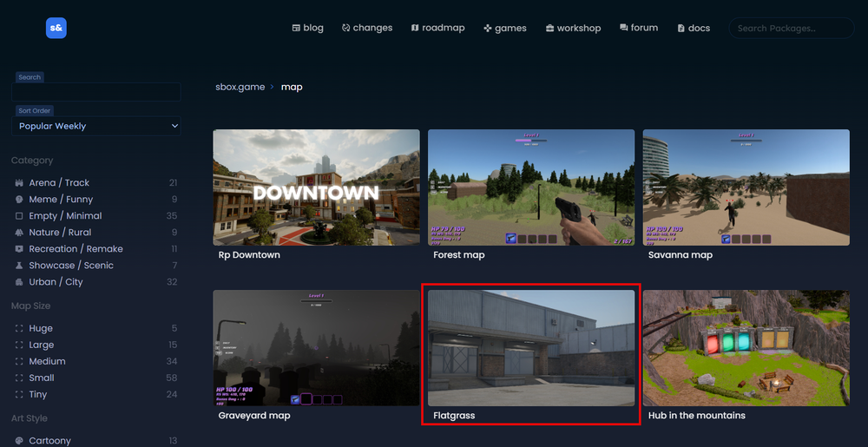Click the Hub in the mountains title
The image size is (868, 447).
tap(696, 416)
